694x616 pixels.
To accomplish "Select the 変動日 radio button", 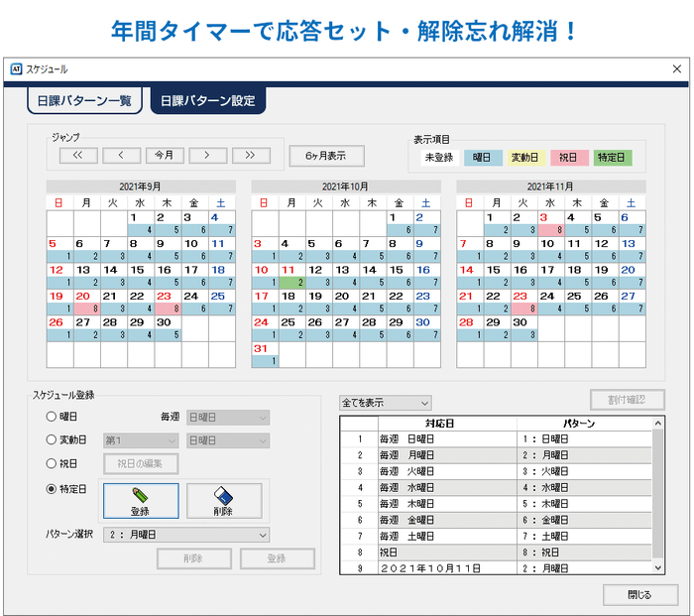I will click(51, 440).
